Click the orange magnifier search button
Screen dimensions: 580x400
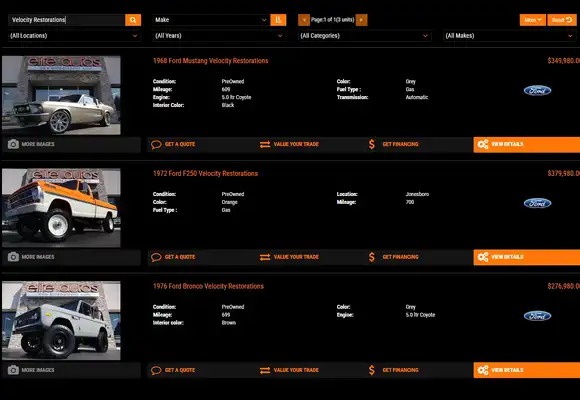point(133,20)
